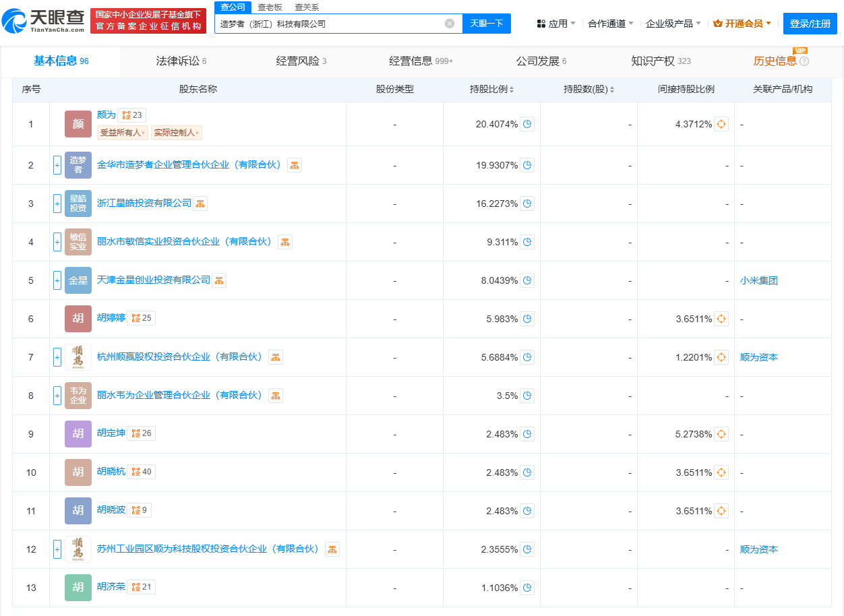Click pie chart icon beside 20.4074% shareholding
This screenshot has width=844, height=616.
pos(527,124)
